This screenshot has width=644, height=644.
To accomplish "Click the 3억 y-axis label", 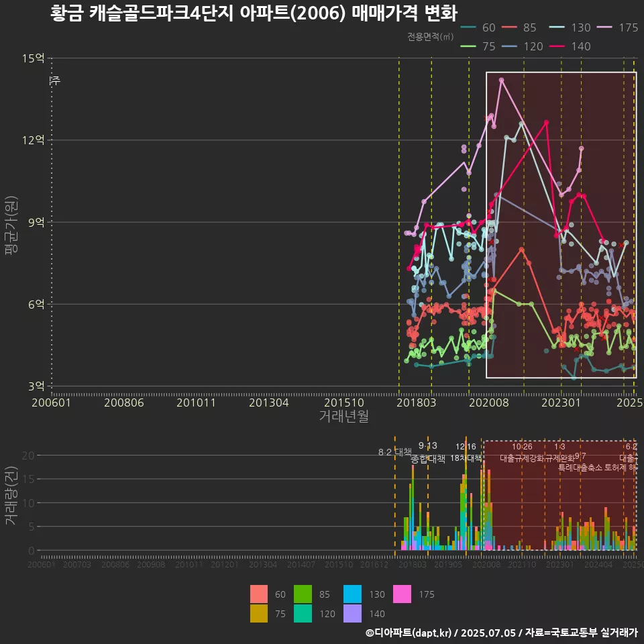I will point(36,386).
